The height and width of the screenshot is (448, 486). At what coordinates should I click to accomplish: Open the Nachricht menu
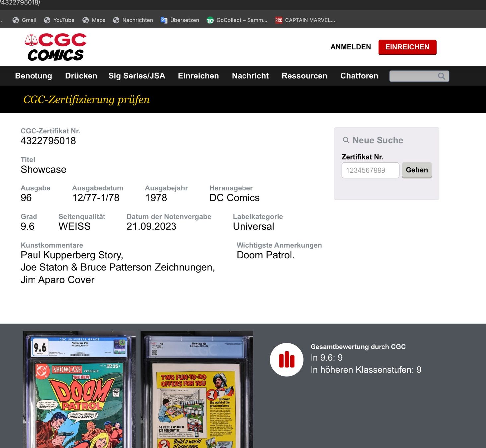250,76
